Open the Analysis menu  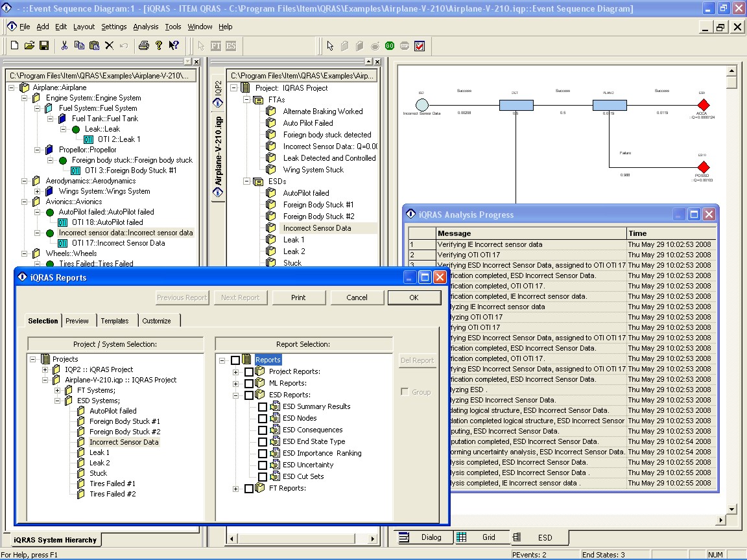146,27
